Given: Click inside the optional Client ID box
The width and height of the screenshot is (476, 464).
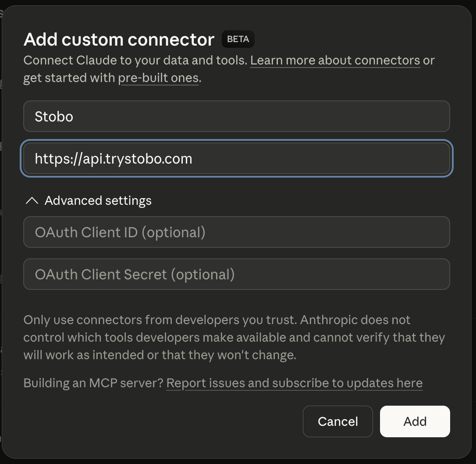Looking at the screenshot, I should pos(237,232).
